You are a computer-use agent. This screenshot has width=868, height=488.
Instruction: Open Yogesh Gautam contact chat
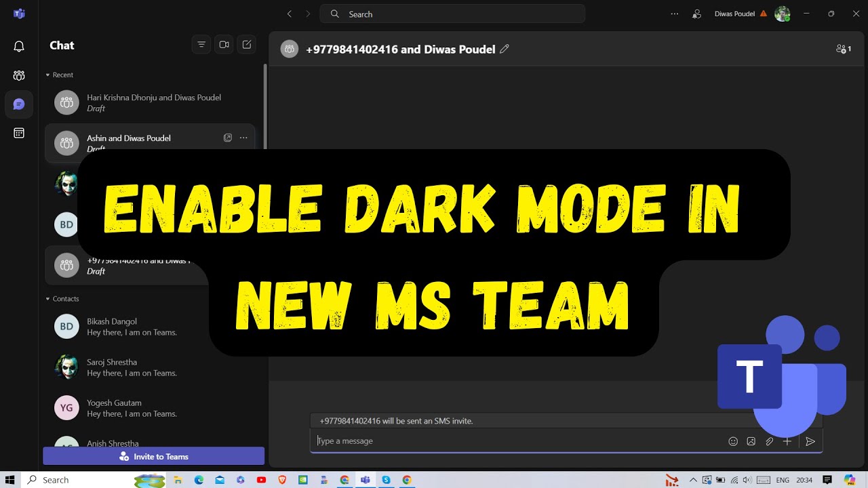coord(150,408)
